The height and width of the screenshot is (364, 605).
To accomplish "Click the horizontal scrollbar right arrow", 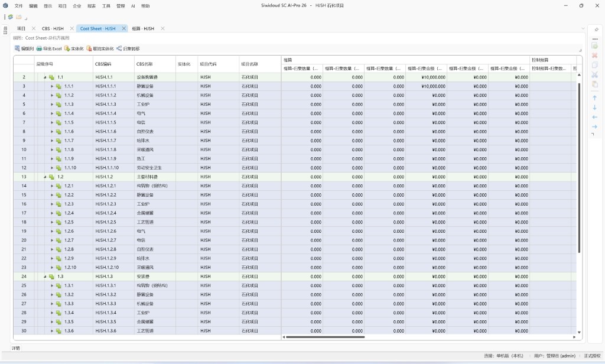I will pyautogui.click(x=574, y=337).
